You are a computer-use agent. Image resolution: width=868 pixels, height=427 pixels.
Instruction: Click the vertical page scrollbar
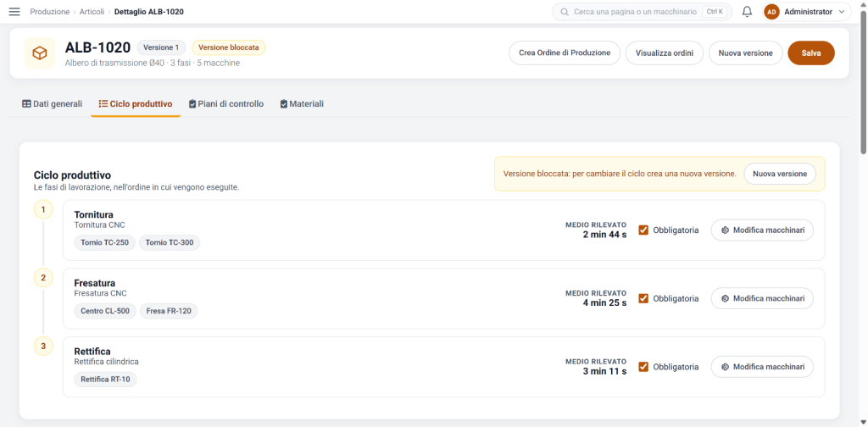[864, 83]
